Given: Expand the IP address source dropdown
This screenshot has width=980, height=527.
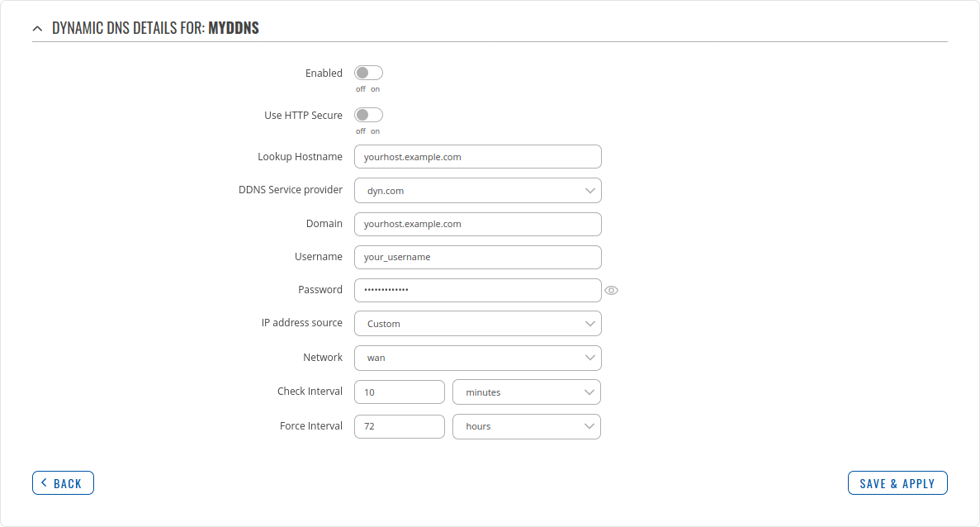Looking at the screenshot, I should pyautogui.click(x=477, y=324).
